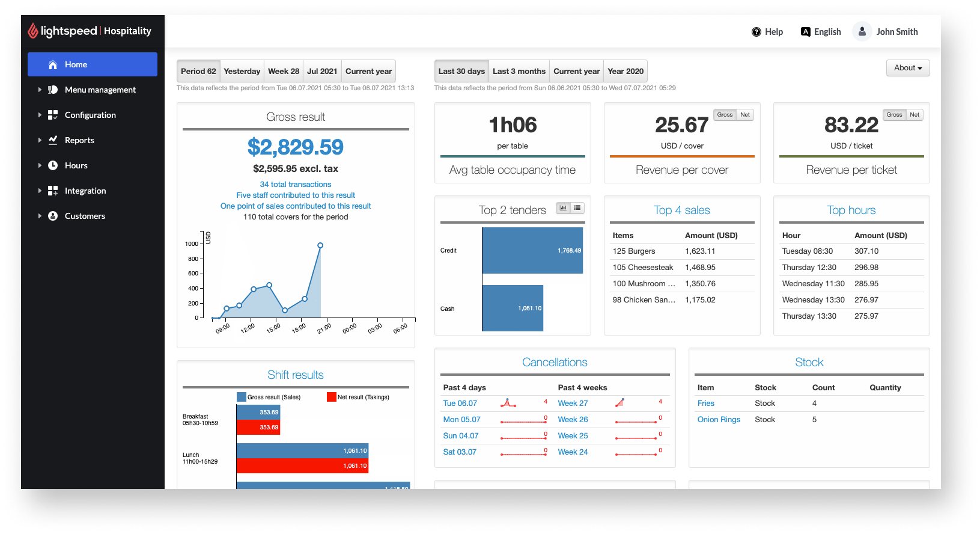980x534 pixels.
Task: Click the Integration icon in sidebar
Action: (53, 191)
